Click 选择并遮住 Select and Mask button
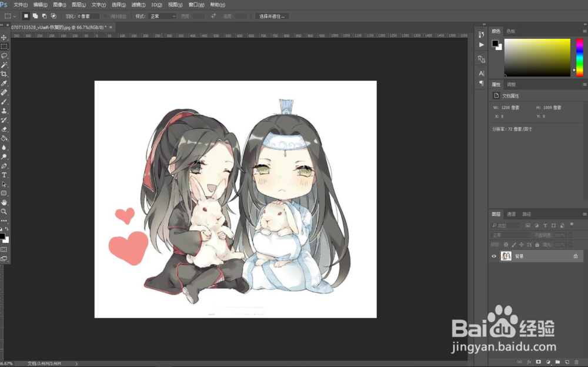This screenshot has width=588, height=367. click(272, 16)
